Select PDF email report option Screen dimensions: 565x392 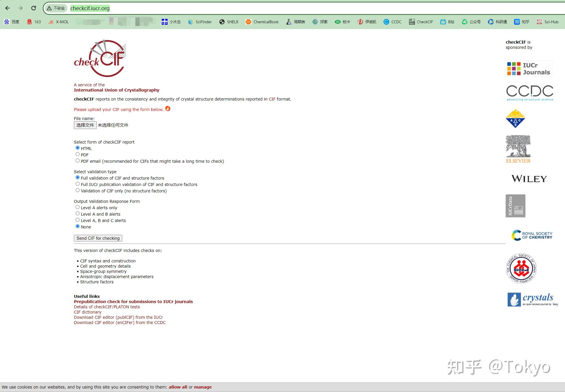point(78,161)
